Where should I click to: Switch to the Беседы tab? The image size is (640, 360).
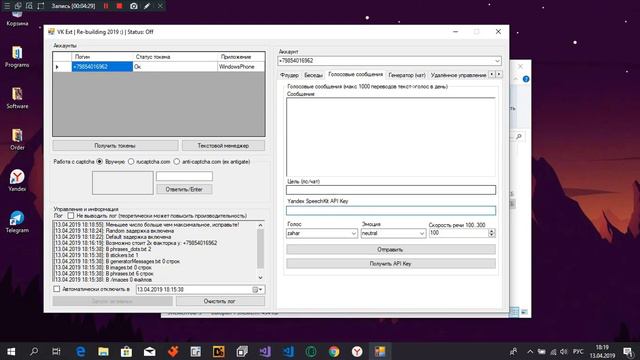[313, 75]
